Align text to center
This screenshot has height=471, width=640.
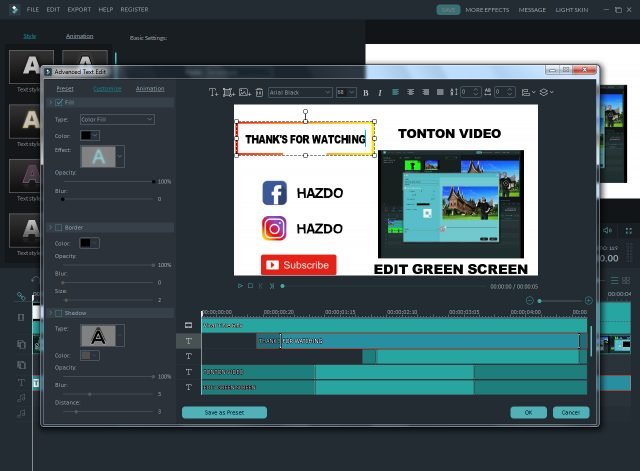(x=410, y=92)
